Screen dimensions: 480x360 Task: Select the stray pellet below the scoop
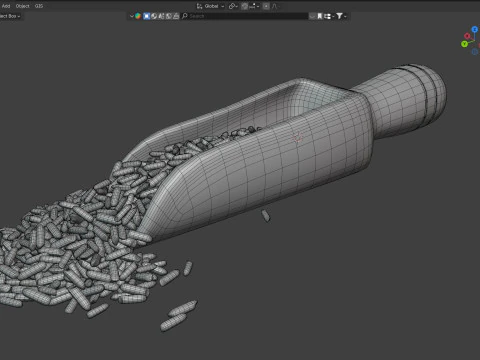(265, 215)
